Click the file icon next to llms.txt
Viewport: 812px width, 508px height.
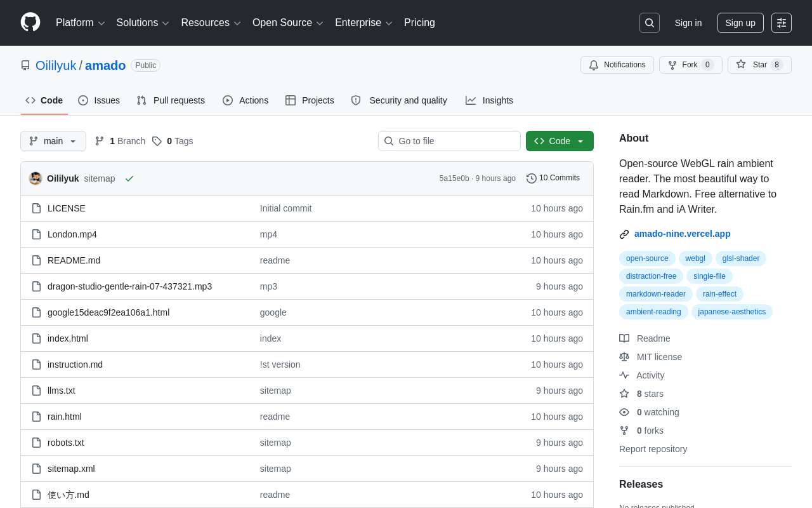point(36,391)
